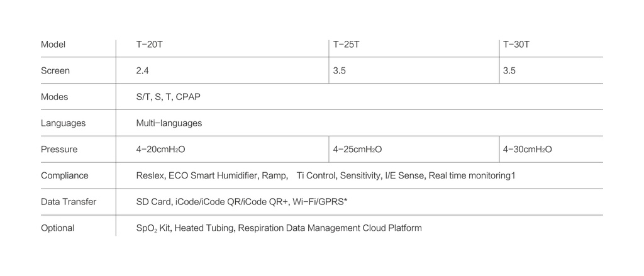Click the Pressure row label
The image size is (644, 276).
pos(59,150)
